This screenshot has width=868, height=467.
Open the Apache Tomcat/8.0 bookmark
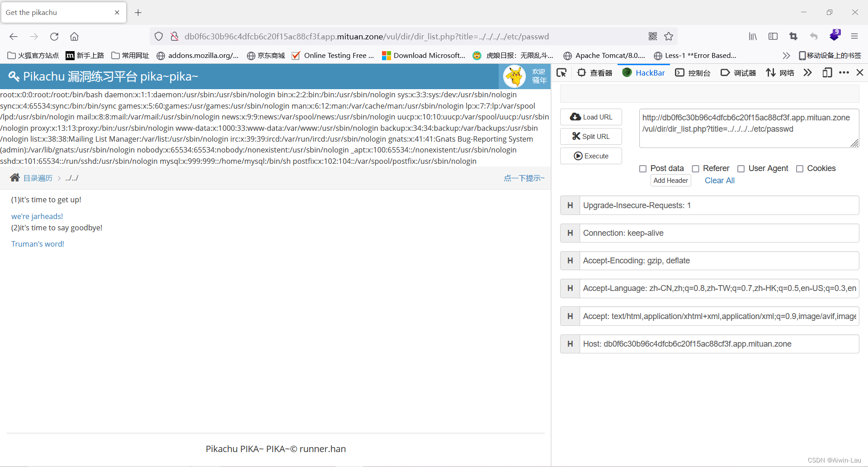click(604, 56)
